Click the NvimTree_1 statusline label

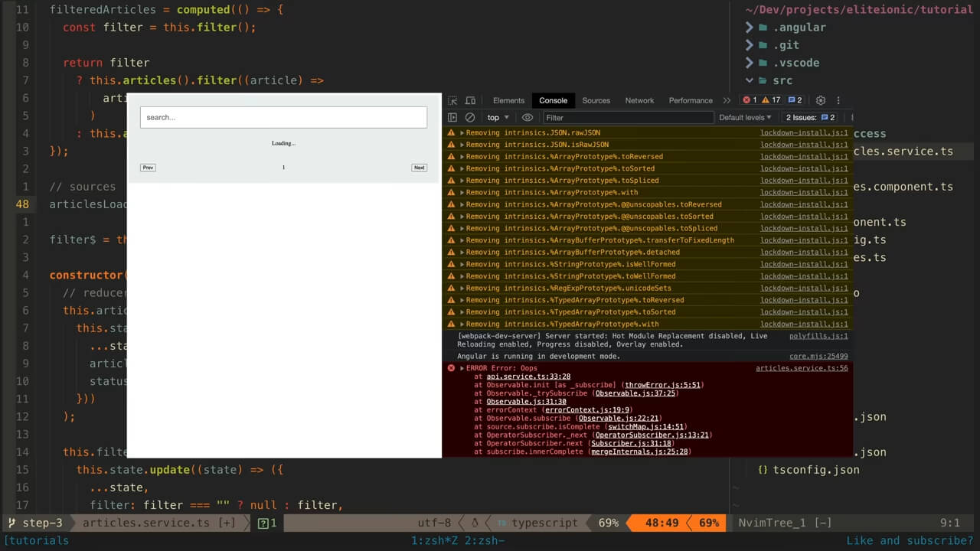click(771, 523)
